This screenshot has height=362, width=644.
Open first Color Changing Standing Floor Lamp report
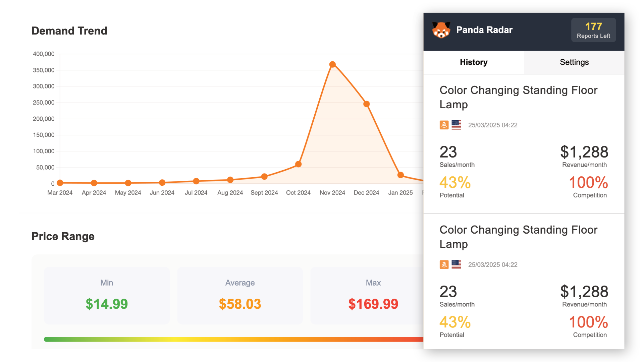pyautogui.click(x=518, y=97)
